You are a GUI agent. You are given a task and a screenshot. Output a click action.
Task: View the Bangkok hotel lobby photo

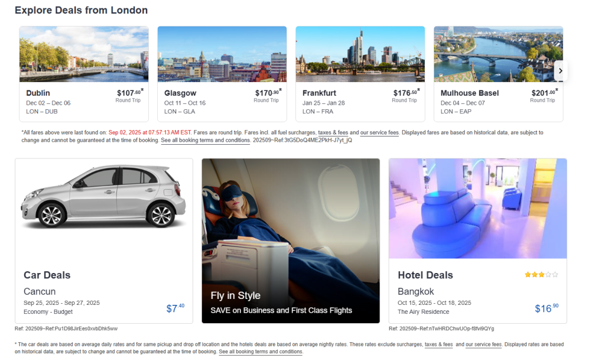coord(477,209)
